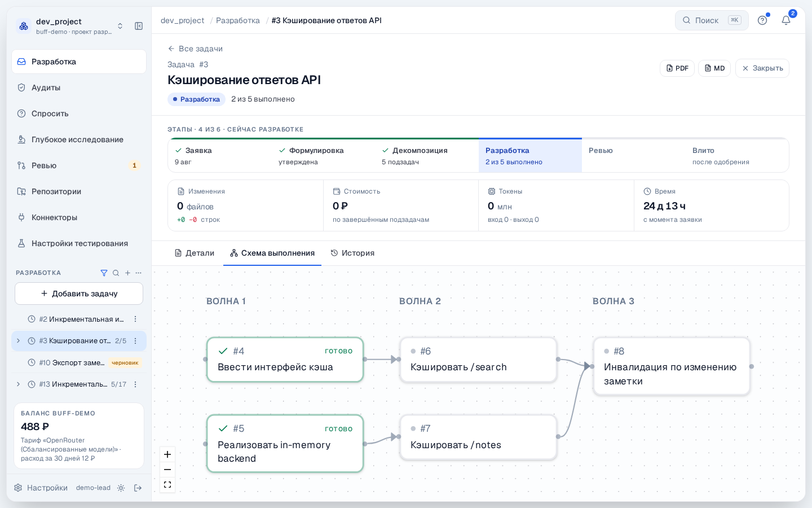
Task: Switch to the История tab
Action: click(352, 253)
